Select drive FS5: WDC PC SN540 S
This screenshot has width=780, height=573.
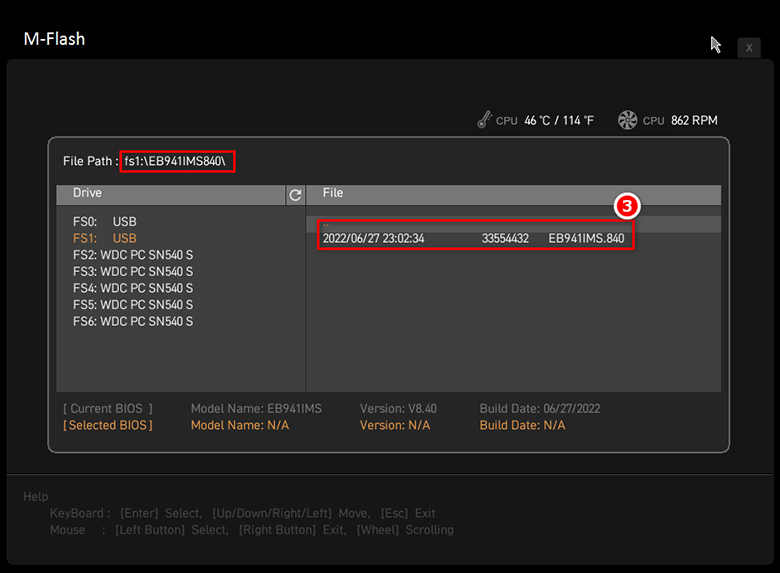point(133,305)
